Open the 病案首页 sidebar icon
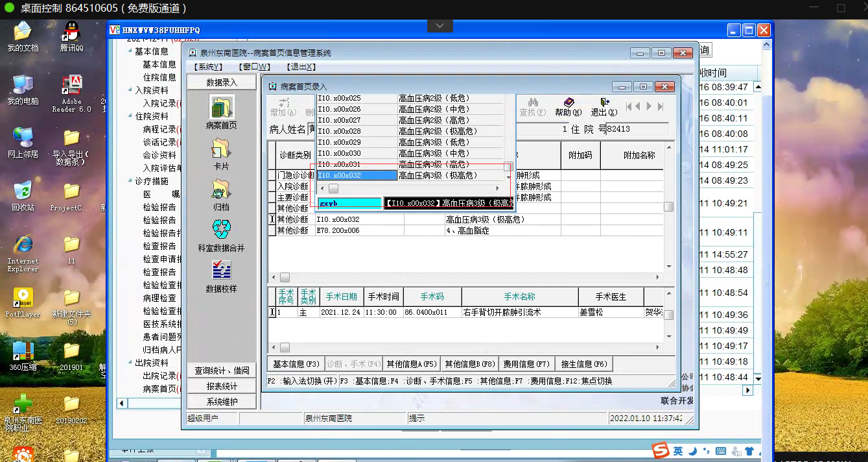 pos(221,107)
